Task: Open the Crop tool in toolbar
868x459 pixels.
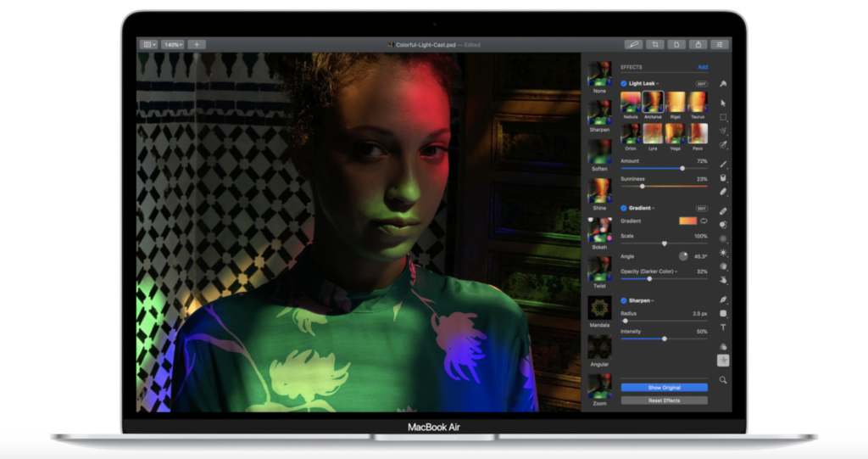Action: pyautogui.click(x=654, y=44)
